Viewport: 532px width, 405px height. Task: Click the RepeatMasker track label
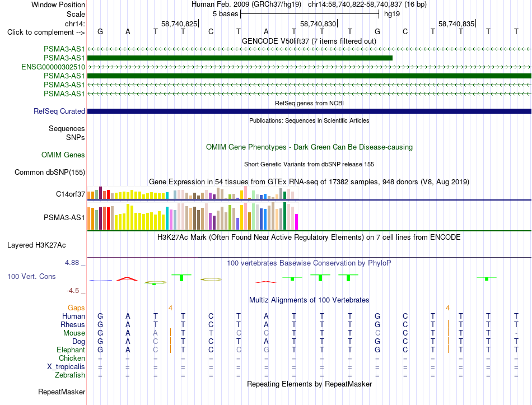[x=62, y=392]
